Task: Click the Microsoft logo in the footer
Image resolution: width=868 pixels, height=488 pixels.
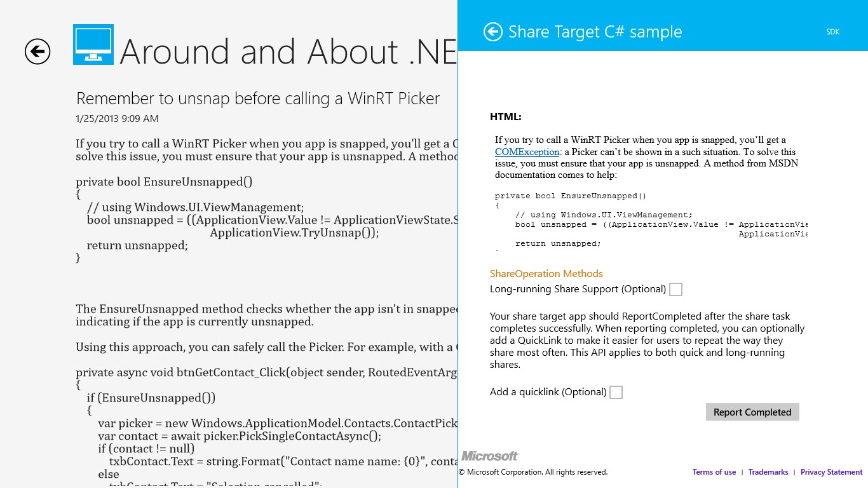Action: pos(490,456)
